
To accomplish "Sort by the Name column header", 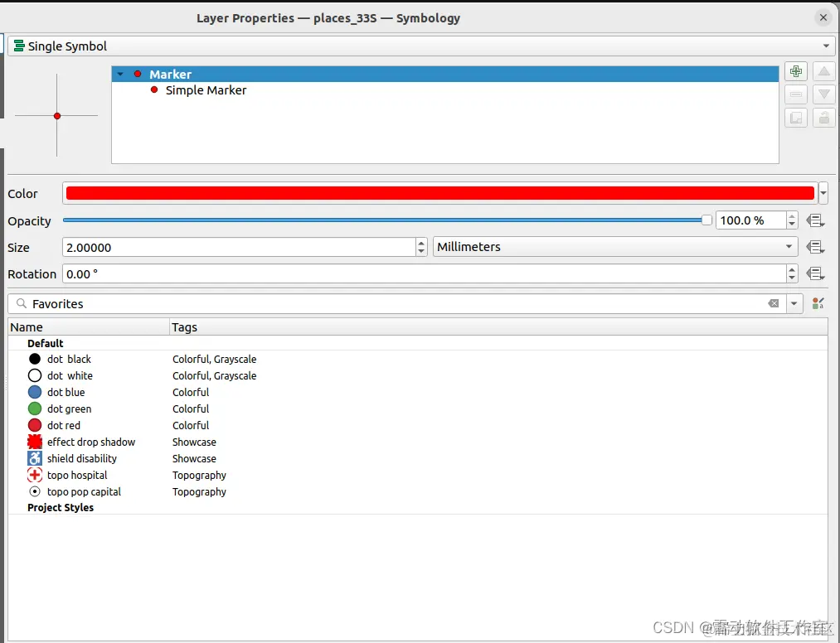I will pyautogui.click(x=89, y=327).
